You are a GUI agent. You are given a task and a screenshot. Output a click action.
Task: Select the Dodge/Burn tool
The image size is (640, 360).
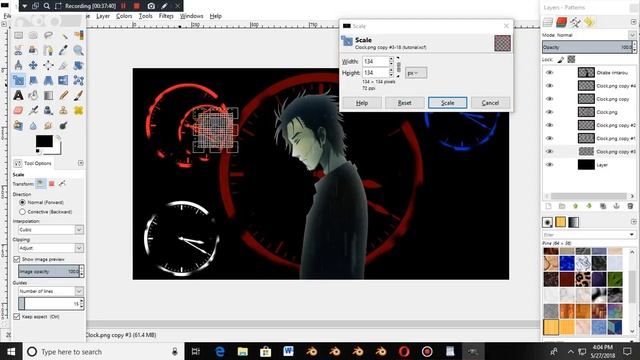tap(63, 125)
